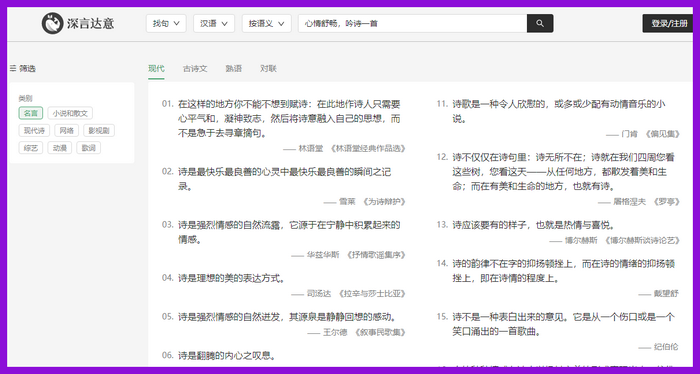Screen dimensions: 700x374
Task: Click result 14 诗的韵律不在字的抑扬顿挫上
Action: click(x=563, y=271)
